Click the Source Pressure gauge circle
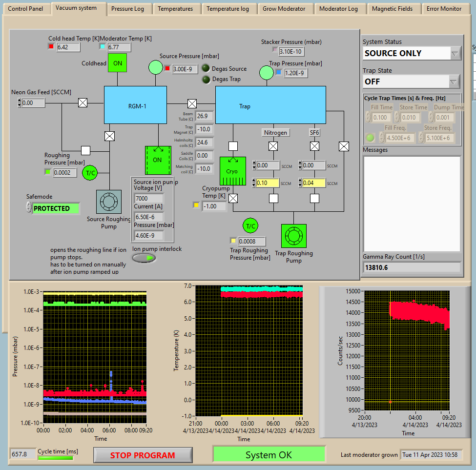Image resolution: width=476 pixels, height=470 pixels. (156, 68)
